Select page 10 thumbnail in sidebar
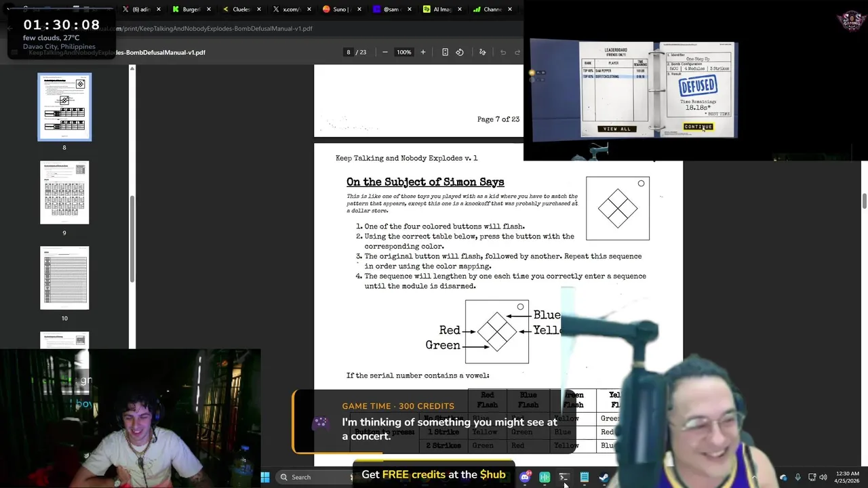 pos(64,278)
